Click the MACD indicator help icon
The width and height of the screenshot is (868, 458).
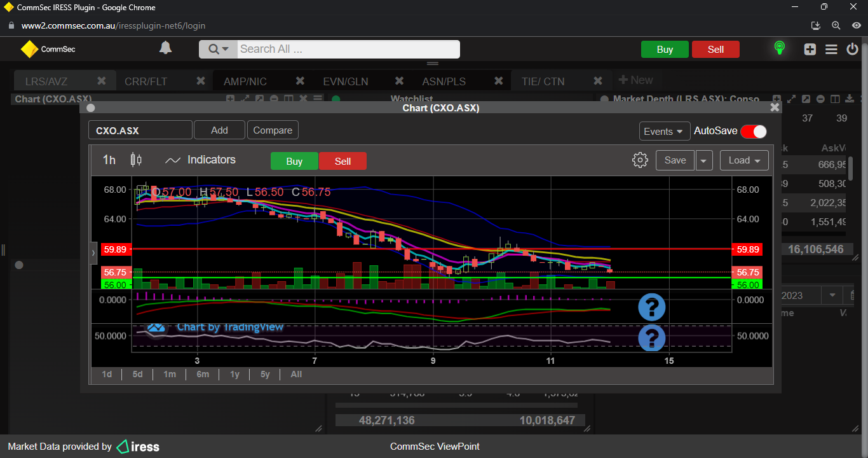(651, 307)
